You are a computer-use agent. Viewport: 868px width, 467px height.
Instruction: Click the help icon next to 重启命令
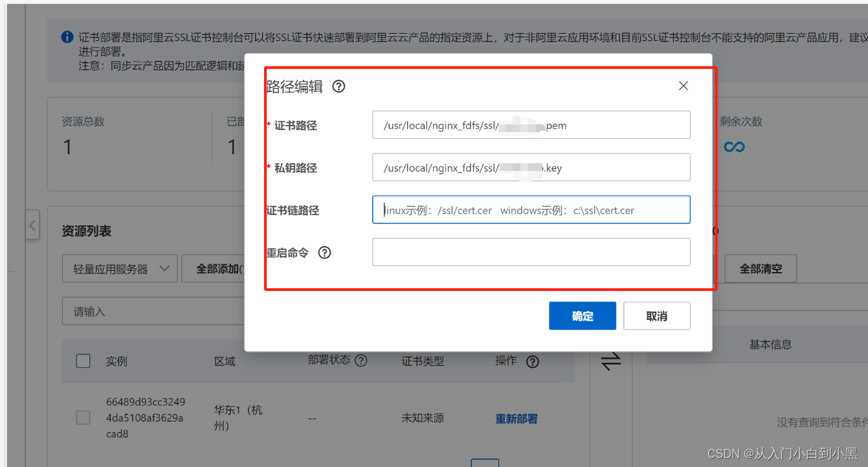325,253
